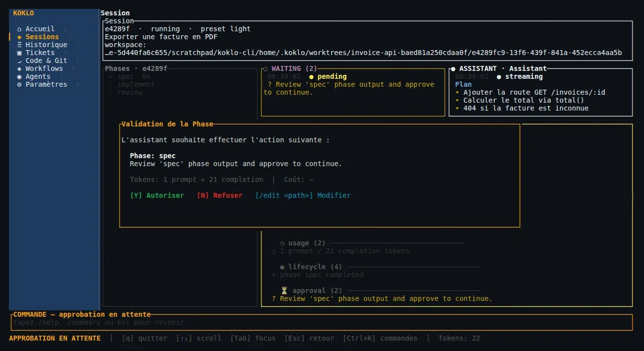The image size is (644, 351).
Task: Select the 'implement' phase row
Action: point(132,84)
